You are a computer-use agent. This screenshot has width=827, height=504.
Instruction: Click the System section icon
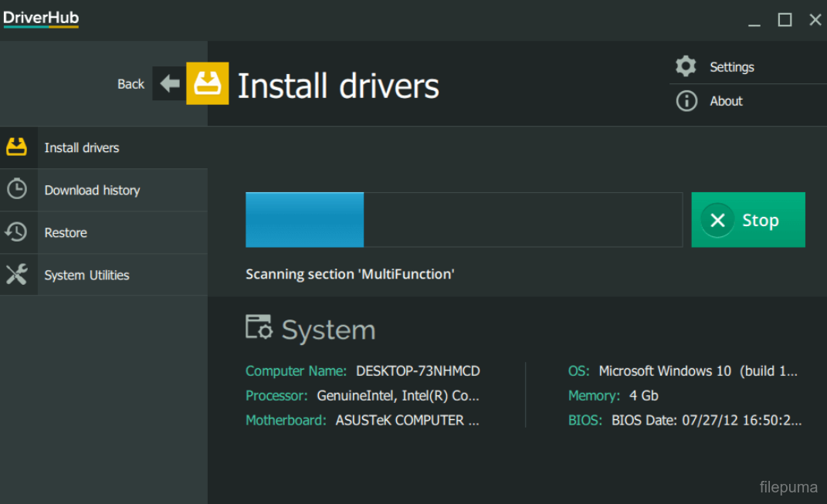click(x=259, y=327)
